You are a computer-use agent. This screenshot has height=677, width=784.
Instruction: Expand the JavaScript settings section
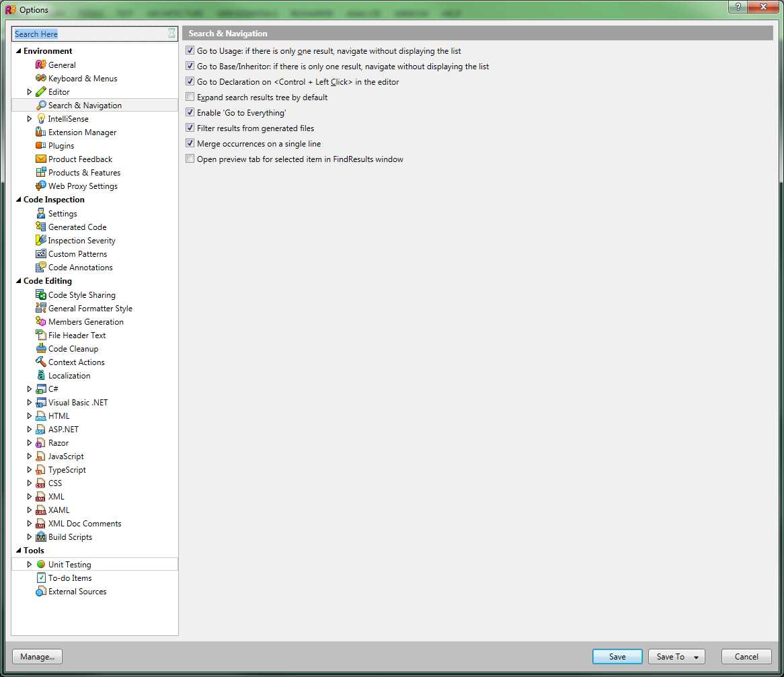pyautogui.click(x=29, y=456)
